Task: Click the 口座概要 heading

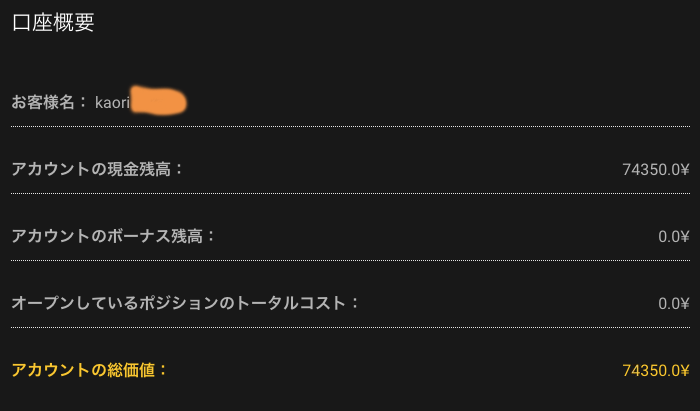Action: pos(53,23)
